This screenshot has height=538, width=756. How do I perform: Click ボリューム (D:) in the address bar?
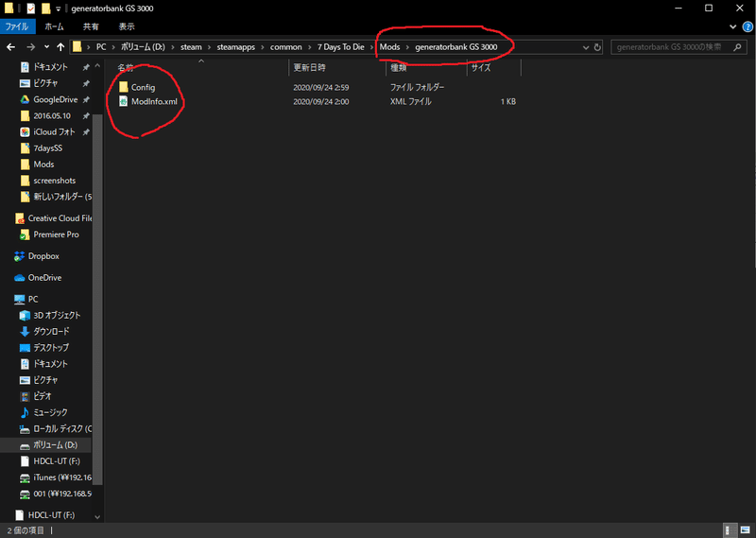pyautogui.click(x=143, y=47)
